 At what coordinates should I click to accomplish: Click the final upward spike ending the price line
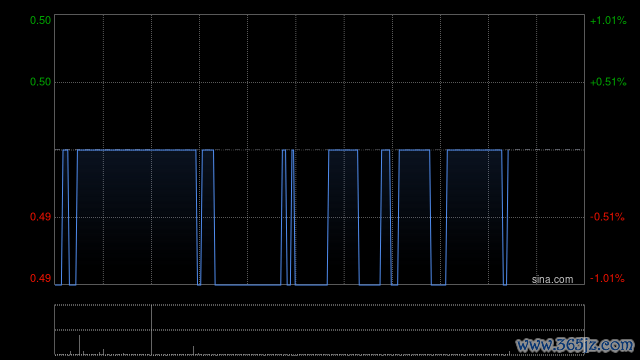pyautogui.click(x=507, y=217)
